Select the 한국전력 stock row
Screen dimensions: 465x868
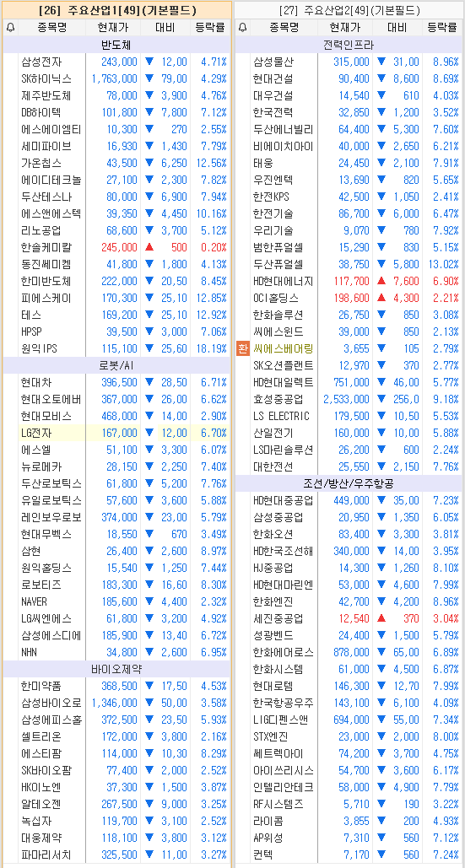tap(349, 112)
